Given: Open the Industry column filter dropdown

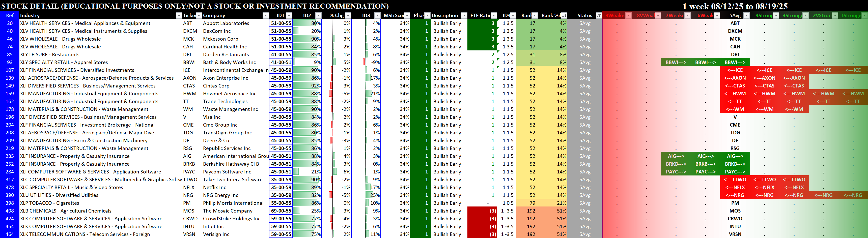Looking at the screenshot, I should [179, 15].
